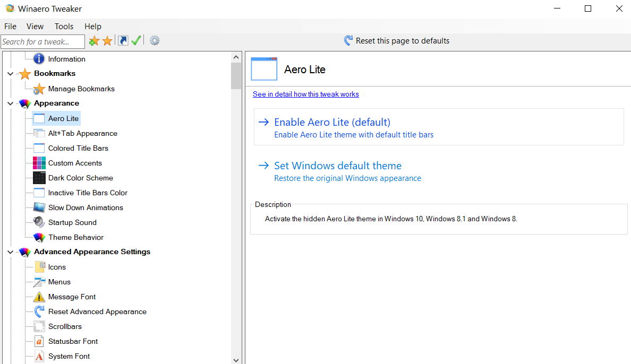The image size is (631, 364).
Task: Open the Tools menu
Action: click(64, 26)
